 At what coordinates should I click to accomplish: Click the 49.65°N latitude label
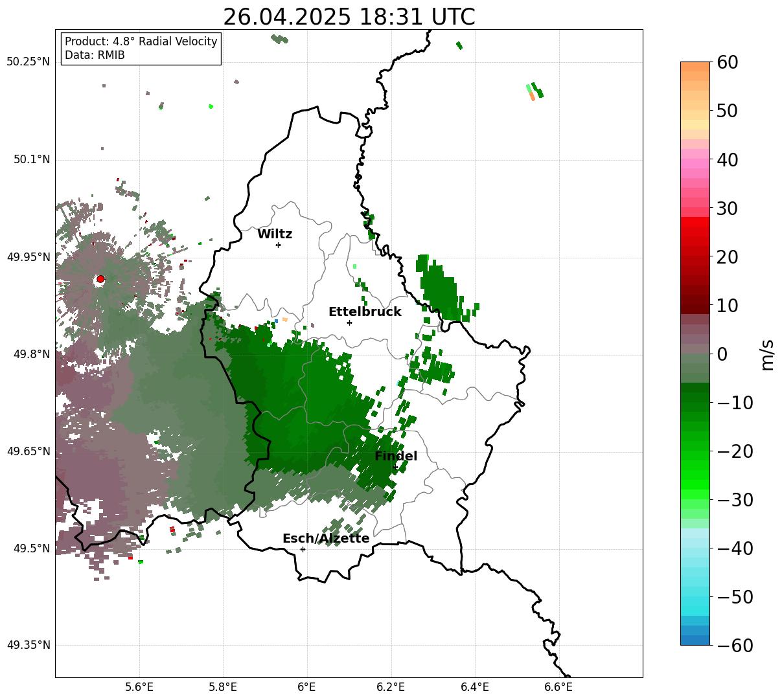point(28,451)
